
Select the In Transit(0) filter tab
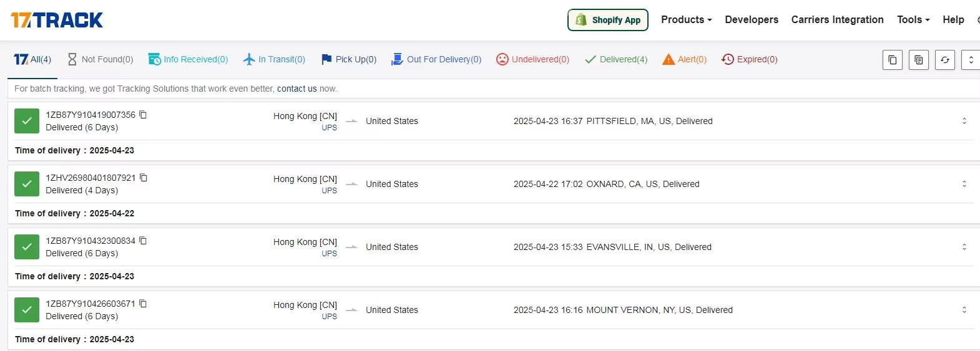point(274,60)
